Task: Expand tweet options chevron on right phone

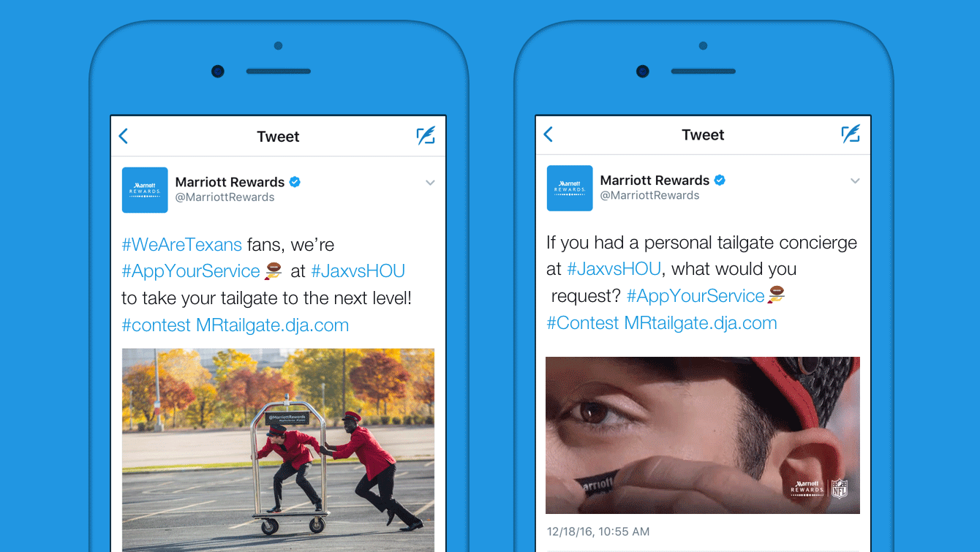Action: click(x=855, y=181)
